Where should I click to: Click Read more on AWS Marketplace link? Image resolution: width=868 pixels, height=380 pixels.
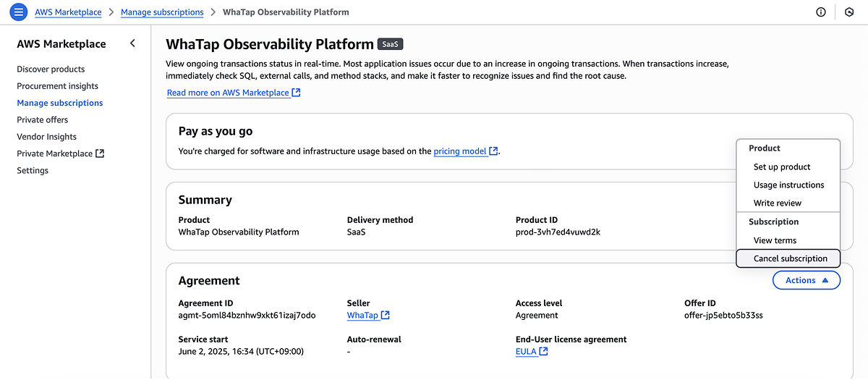(x=234, y=93)
